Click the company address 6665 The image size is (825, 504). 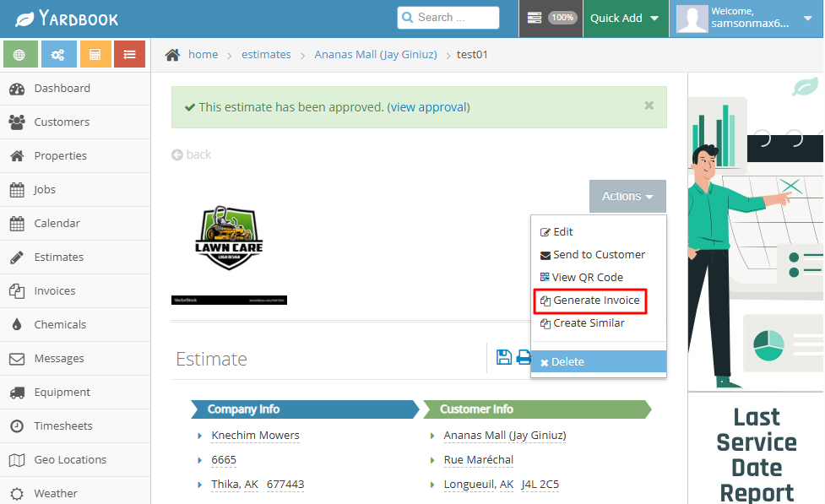224,460
